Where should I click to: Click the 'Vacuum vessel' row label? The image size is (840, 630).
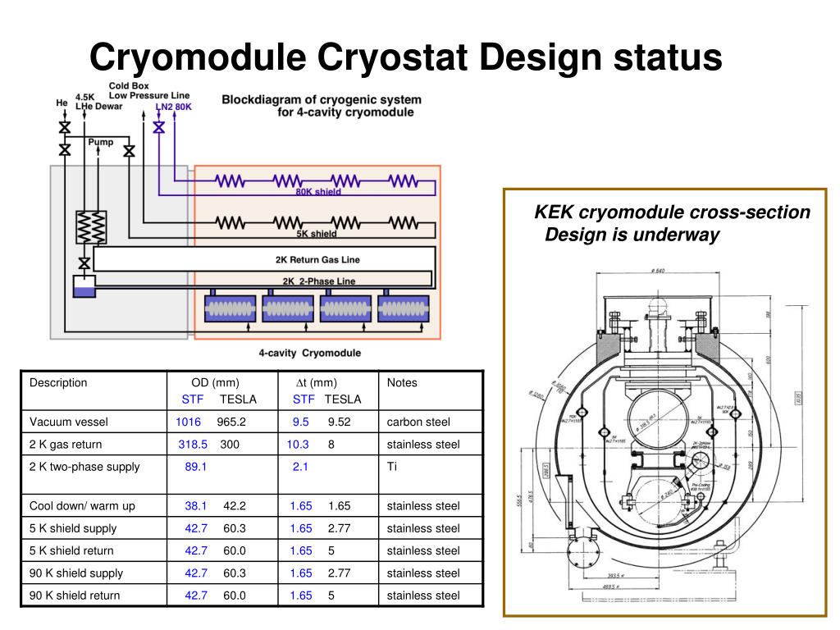[x=69, y=422]
